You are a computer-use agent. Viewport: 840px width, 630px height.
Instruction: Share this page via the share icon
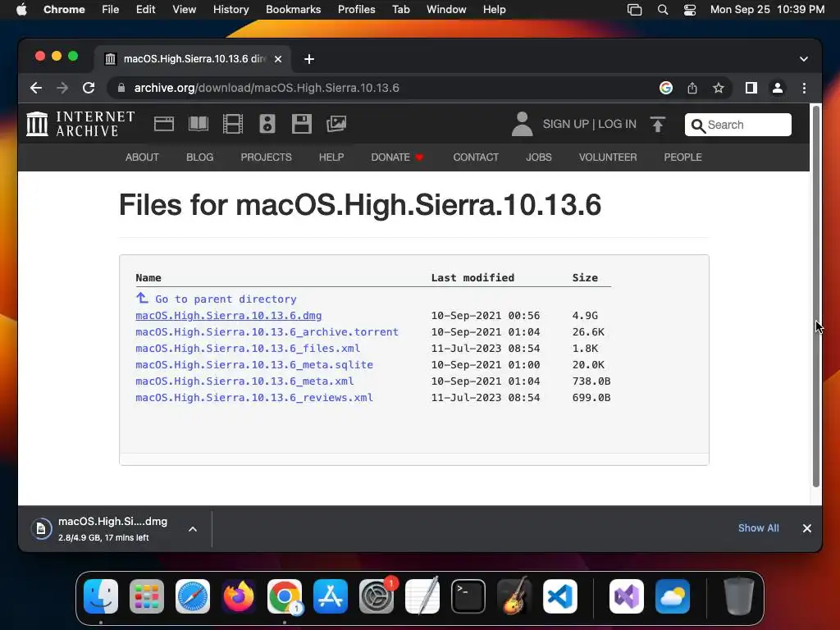pyautogui.click(x=692, y=88)
